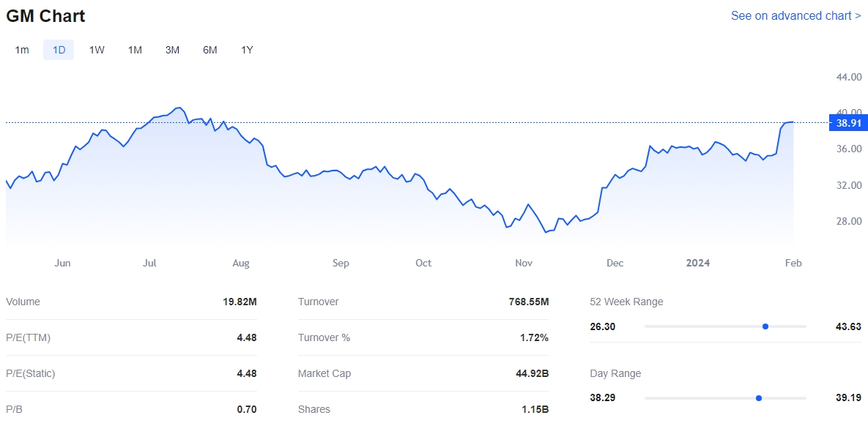The height and width of the screenshot is (437, 868).
Task: Open the 'See on advanced chart' link
Action: coord(795,15)
